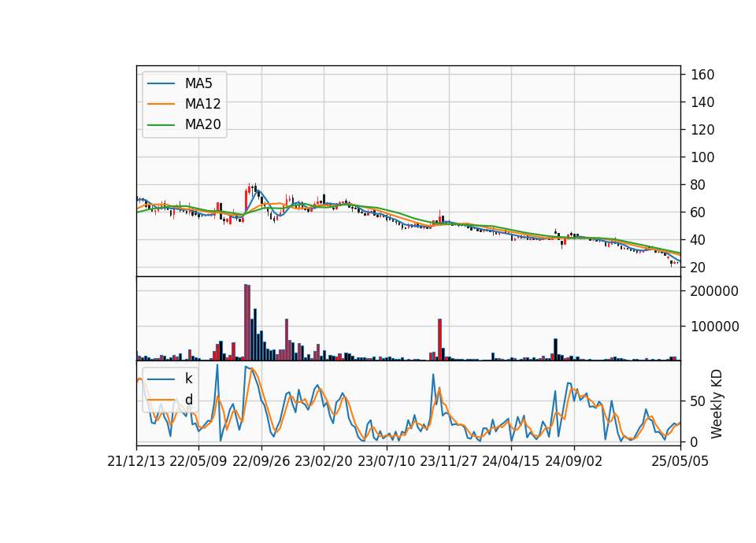Click the 23/02/20 date axis label
Image resolution: width=756 pixels, height=543 pixels.
click(324, 461)
